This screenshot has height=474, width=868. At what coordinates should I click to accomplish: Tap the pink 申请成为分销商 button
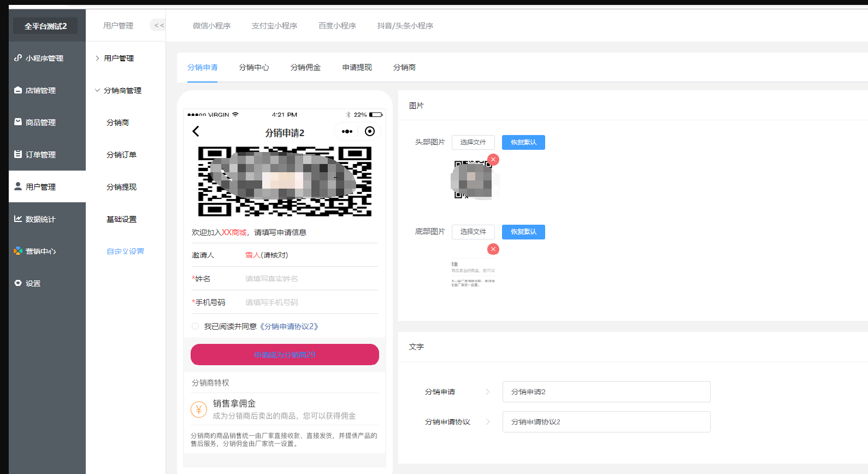285,354
